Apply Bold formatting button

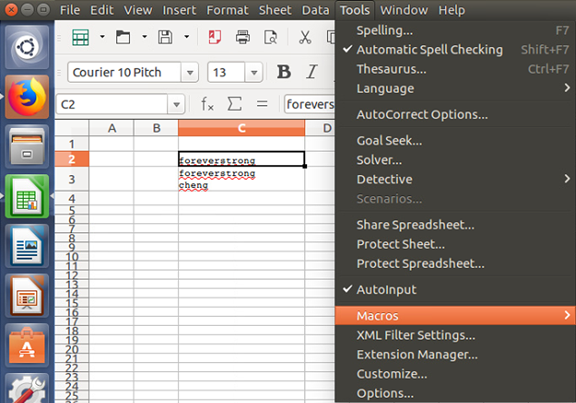284,72
